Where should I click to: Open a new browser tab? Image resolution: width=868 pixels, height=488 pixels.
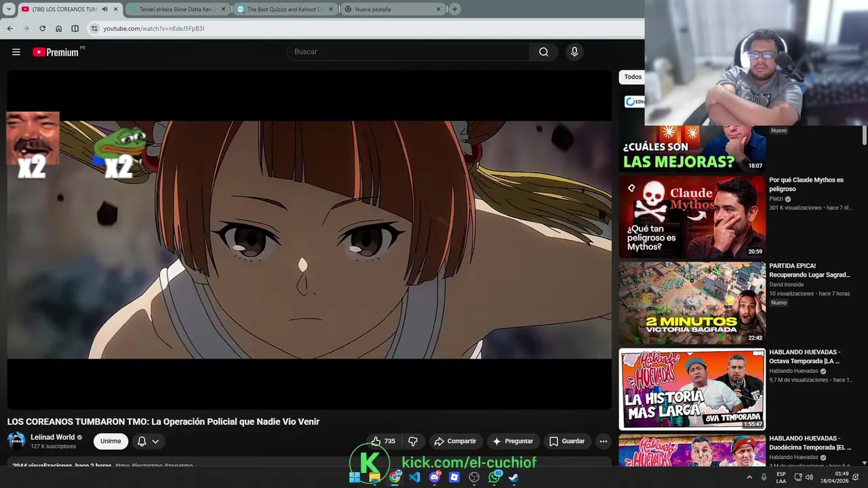(454, 9)
